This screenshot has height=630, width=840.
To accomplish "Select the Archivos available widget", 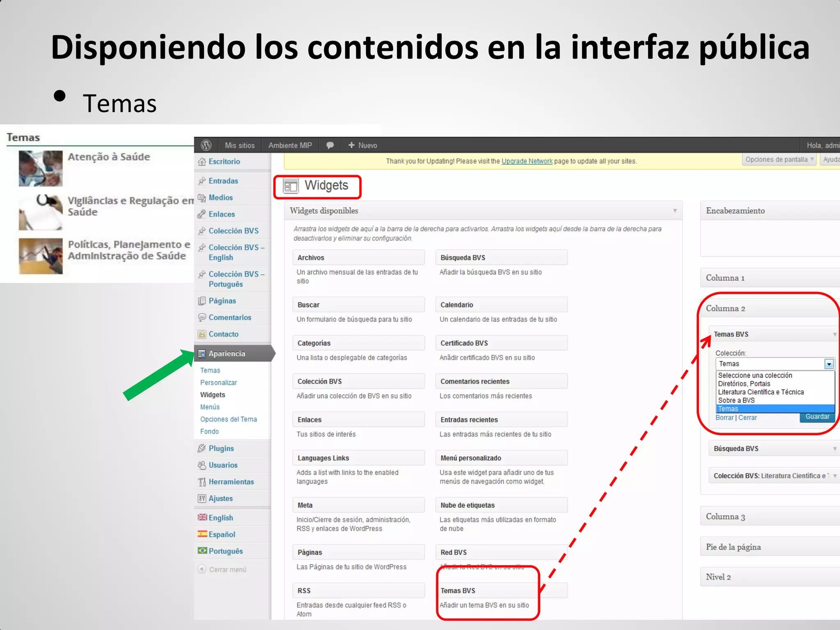I will point(358,258).
